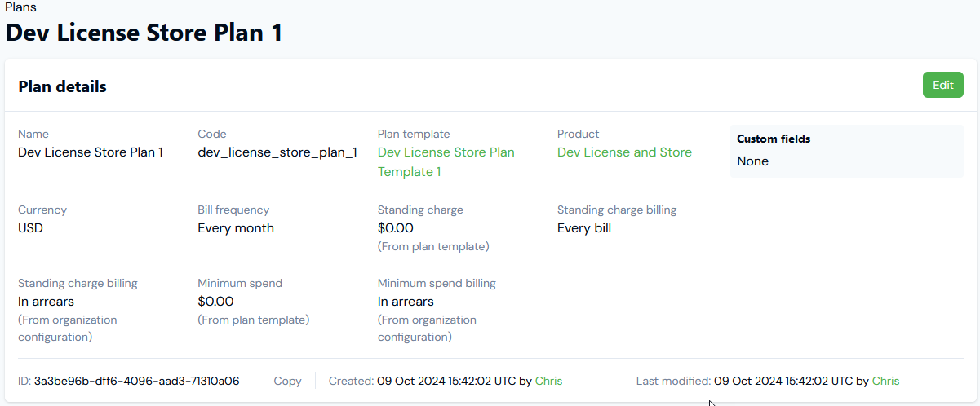Click the Currency value USD
This screenshot has width=980, height=406.
[30, 228]
